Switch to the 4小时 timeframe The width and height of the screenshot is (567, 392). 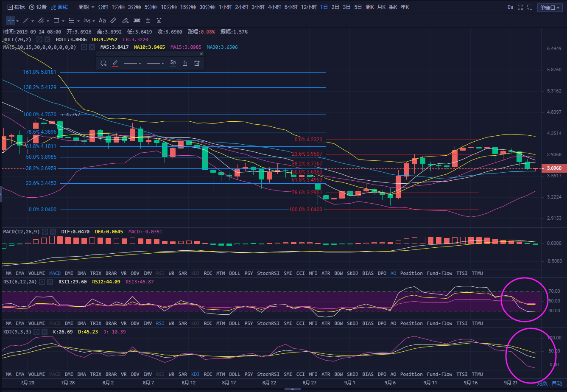click(274, 7)
